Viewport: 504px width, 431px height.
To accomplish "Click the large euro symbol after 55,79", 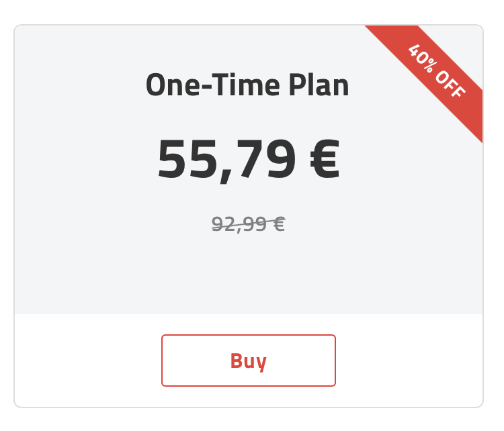I will tap(325, 159).
